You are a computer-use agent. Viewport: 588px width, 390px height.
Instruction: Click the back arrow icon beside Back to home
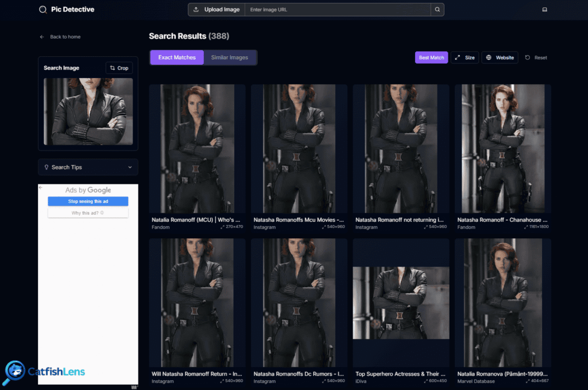click(41, 37)
